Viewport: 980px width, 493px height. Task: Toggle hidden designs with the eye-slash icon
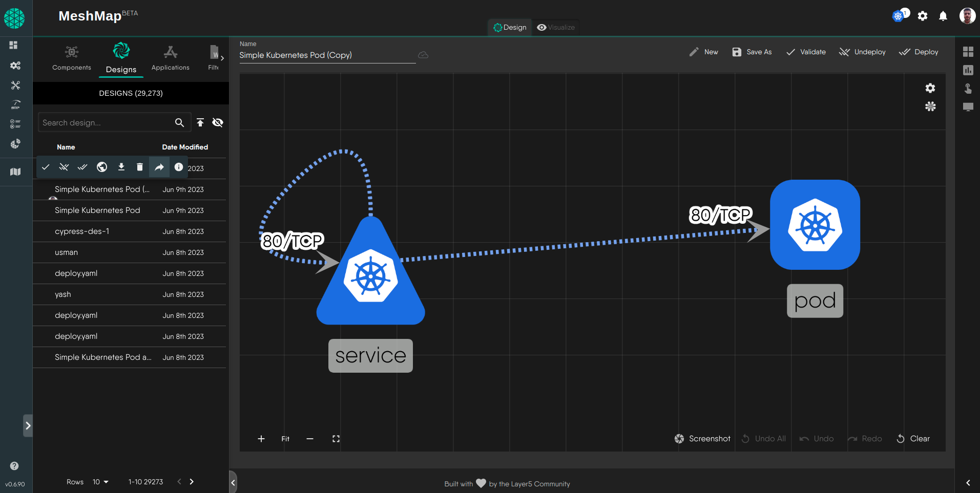[x=218, y=122]
